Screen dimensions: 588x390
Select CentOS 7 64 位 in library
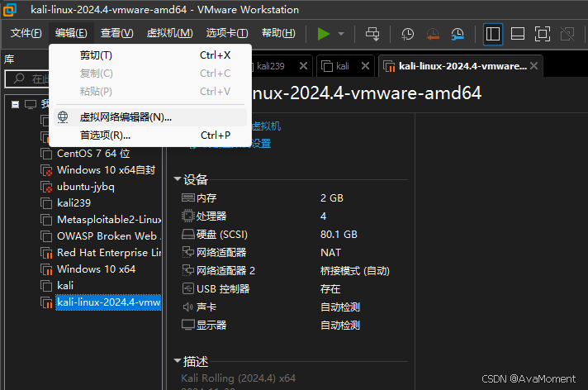(93, 154)
